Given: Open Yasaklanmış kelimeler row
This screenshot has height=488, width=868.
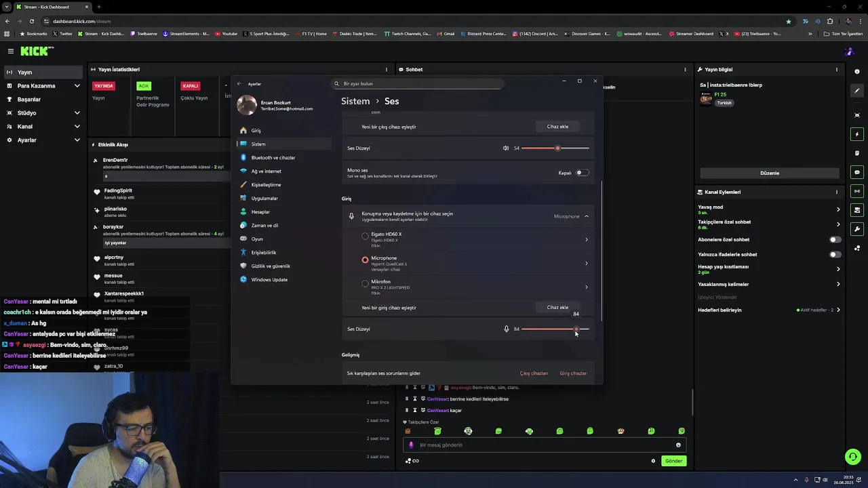Looking at the screenshot, I should 769,284.
